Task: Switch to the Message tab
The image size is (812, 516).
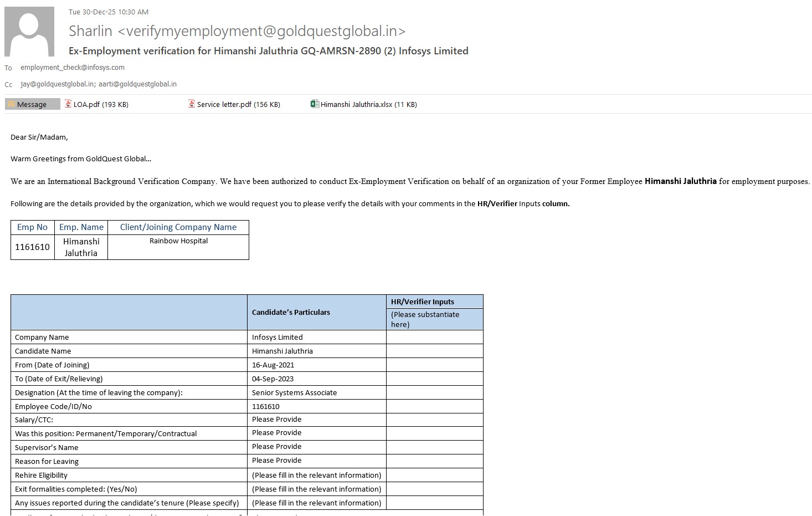Action: (32, 104)
